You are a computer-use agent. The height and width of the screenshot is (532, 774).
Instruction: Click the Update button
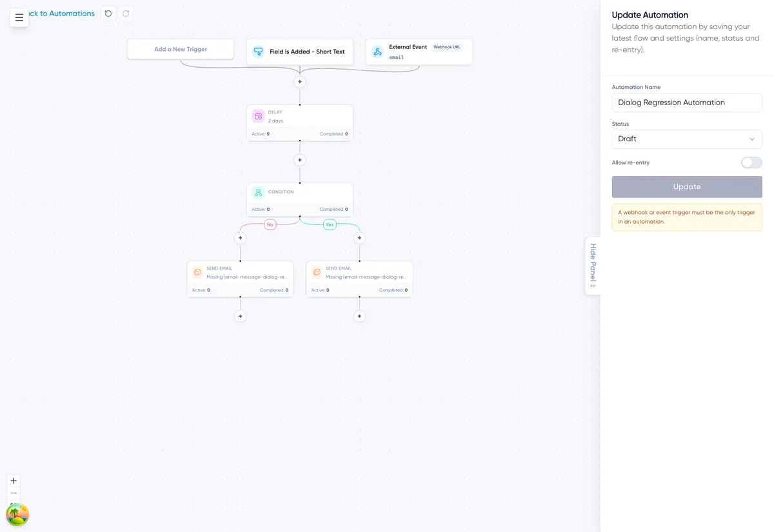pos(687,186)
